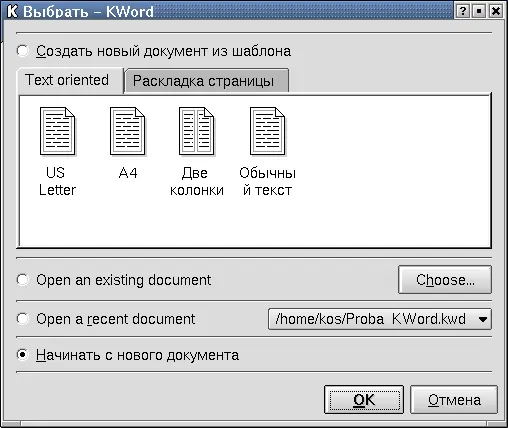Select Начинать с нового документа radio button
The image size is (508, 428).
(23, 355)
